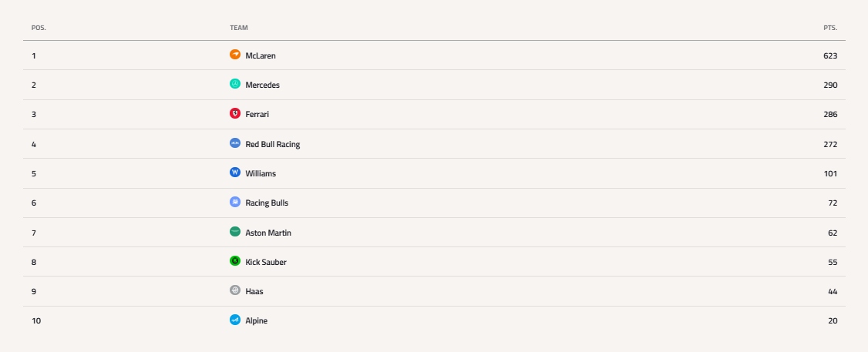Click the Red Bull Racing logo icon
This screenshot has height=352, width=868.
[x=235, y=143]
